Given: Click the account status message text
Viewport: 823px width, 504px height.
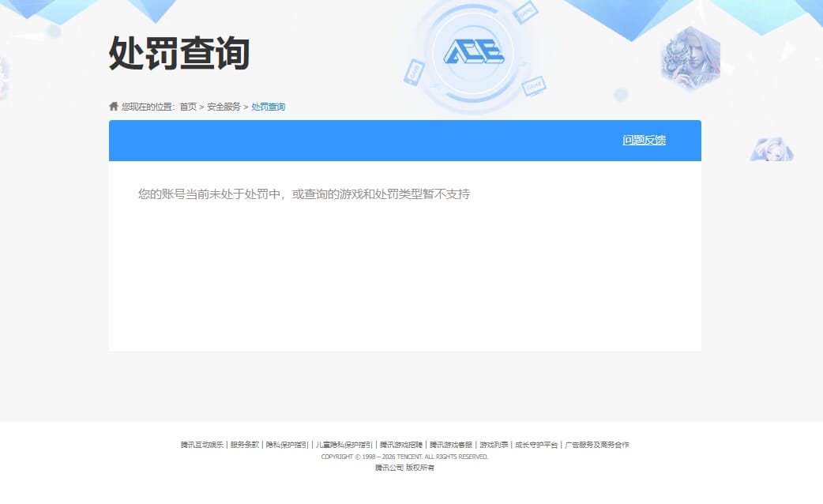Looking at the screenshot, I should click(x=303, y=193).
